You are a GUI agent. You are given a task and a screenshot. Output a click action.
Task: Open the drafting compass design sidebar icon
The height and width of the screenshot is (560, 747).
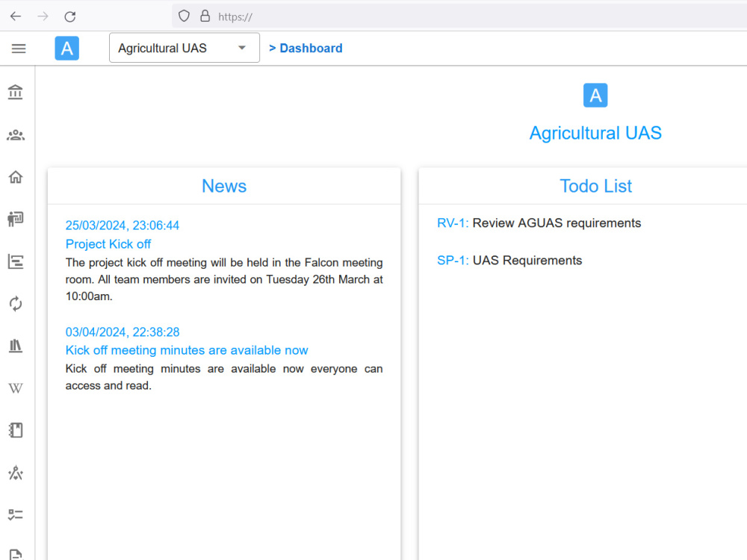pyautogui.click(x=15, y=473)
